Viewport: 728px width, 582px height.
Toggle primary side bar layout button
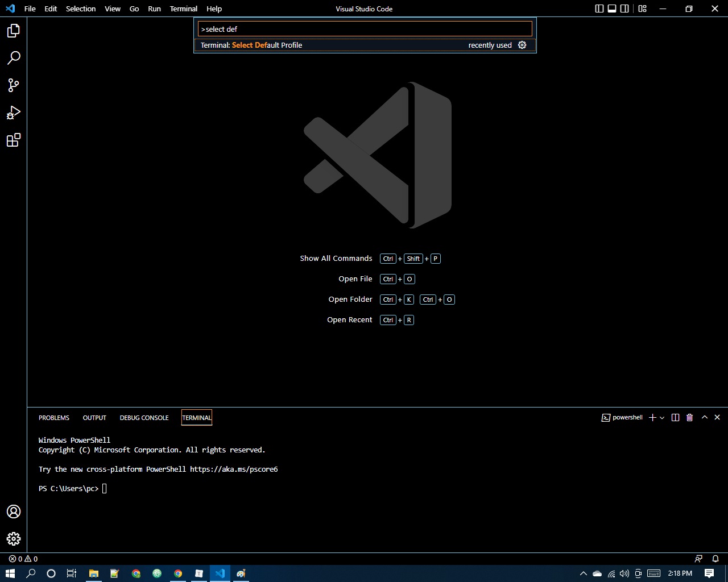tap(599, 9)
